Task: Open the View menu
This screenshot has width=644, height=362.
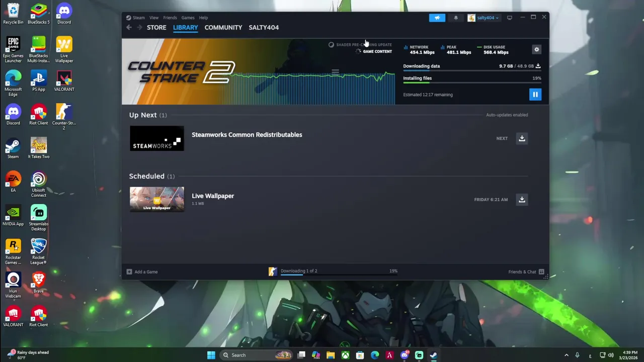Action: (x=154, y=18)
